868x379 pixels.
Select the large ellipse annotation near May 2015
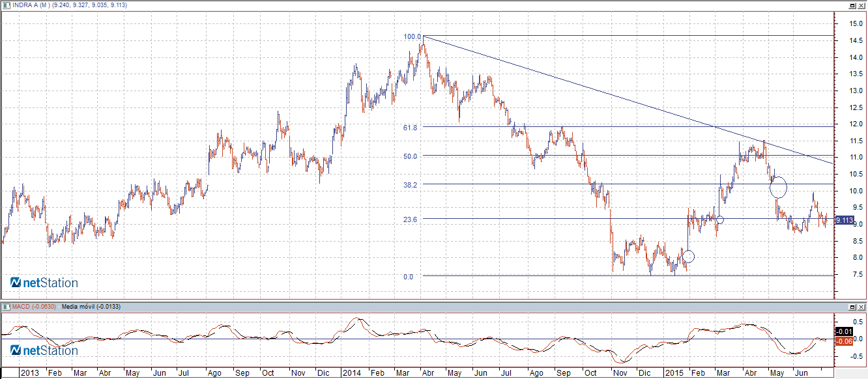tap(778, 187)
